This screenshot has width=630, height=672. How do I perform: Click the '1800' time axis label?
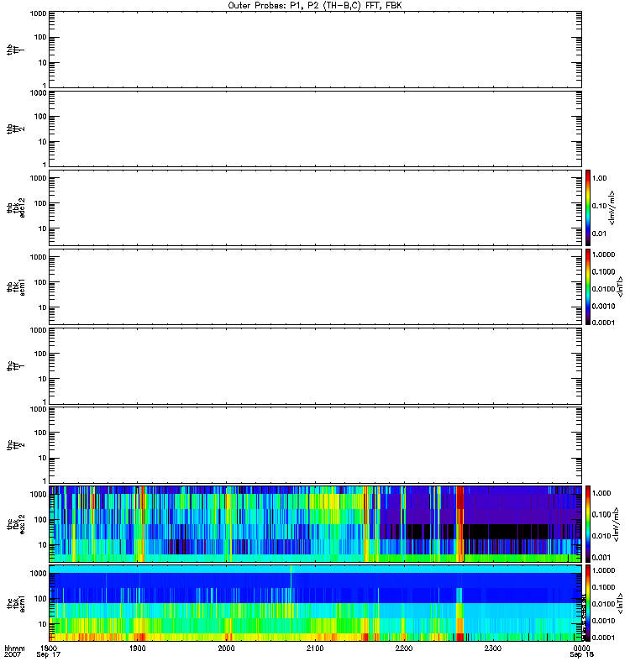click(x=49, y=648)
